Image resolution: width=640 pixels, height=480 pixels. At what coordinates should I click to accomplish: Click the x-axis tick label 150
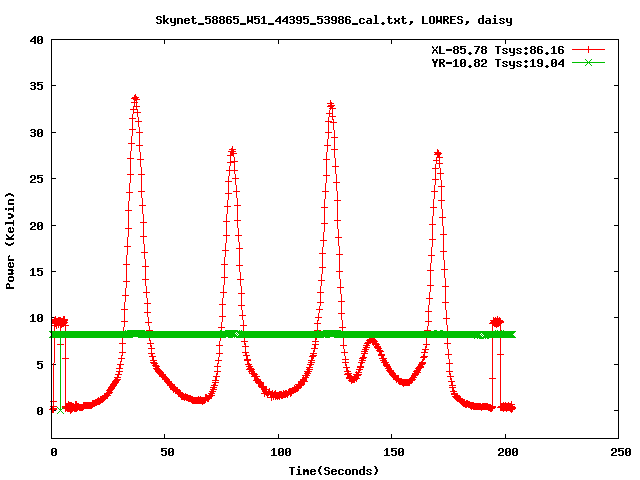394,452
